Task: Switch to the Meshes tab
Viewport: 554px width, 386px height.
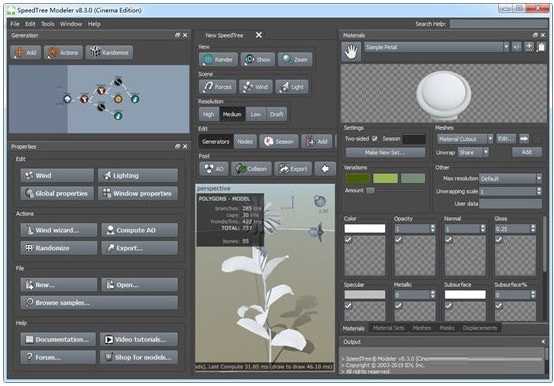Action: coord(422,328)
